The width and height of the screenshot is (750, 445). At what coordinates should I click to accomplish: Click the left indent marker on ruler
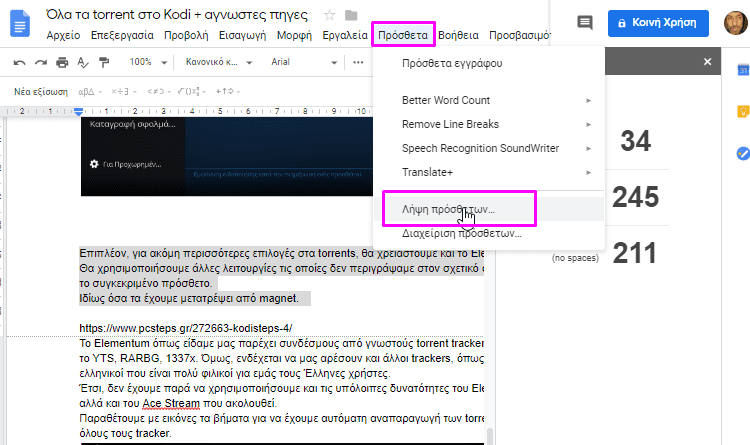[78, 112]
